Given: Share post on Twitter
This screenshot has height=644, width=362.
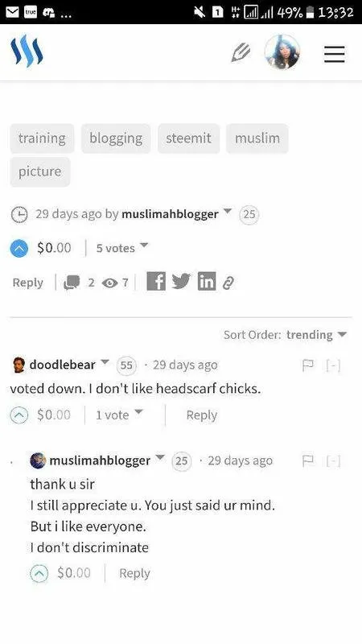Looking at the screenshot, I should [181, 281].
